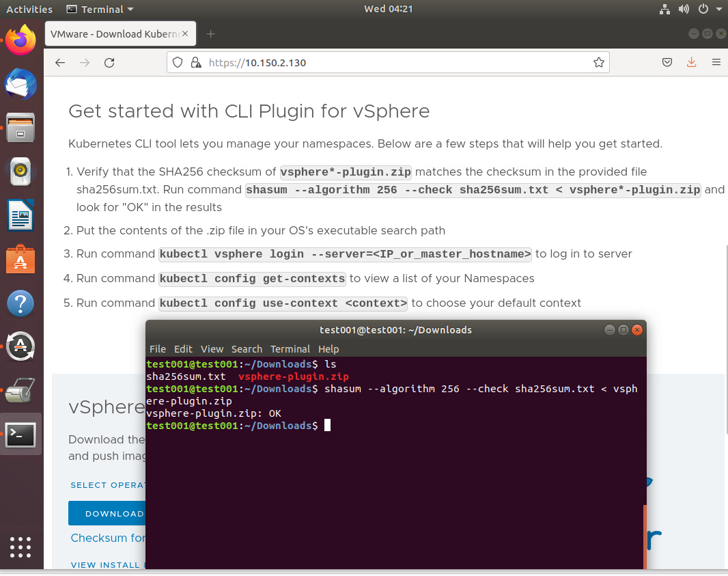728x576 pixels.
Task: Open VIEW INSTALL link on the webpage
Action: [x=108, y=565]
